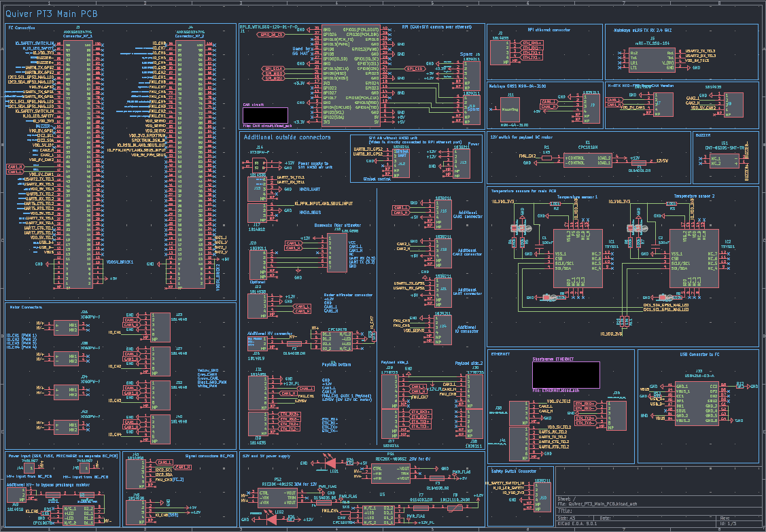This screenshot has width=766, height=532.
Task: Click the 'Benewake lidar altimeter' label
Action: point(338,225)
